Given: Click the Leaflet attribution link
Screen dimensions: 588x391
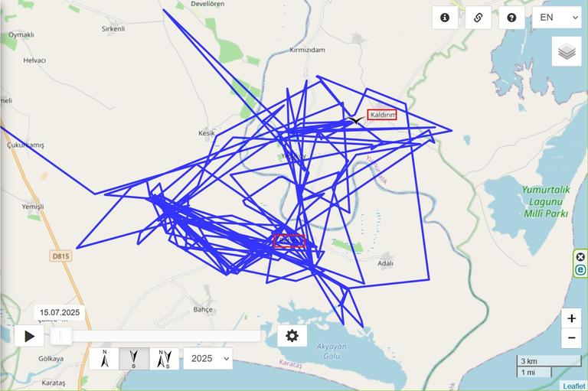Looking at the screenshot, I should [573, 386].
